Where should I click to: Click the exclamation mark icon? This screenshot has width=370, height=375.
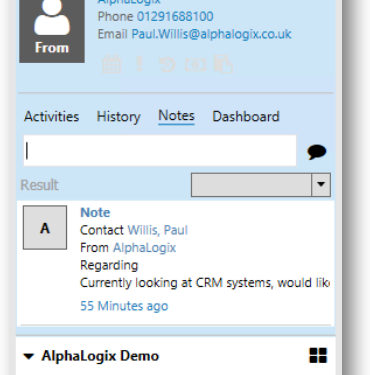point(140,64)
